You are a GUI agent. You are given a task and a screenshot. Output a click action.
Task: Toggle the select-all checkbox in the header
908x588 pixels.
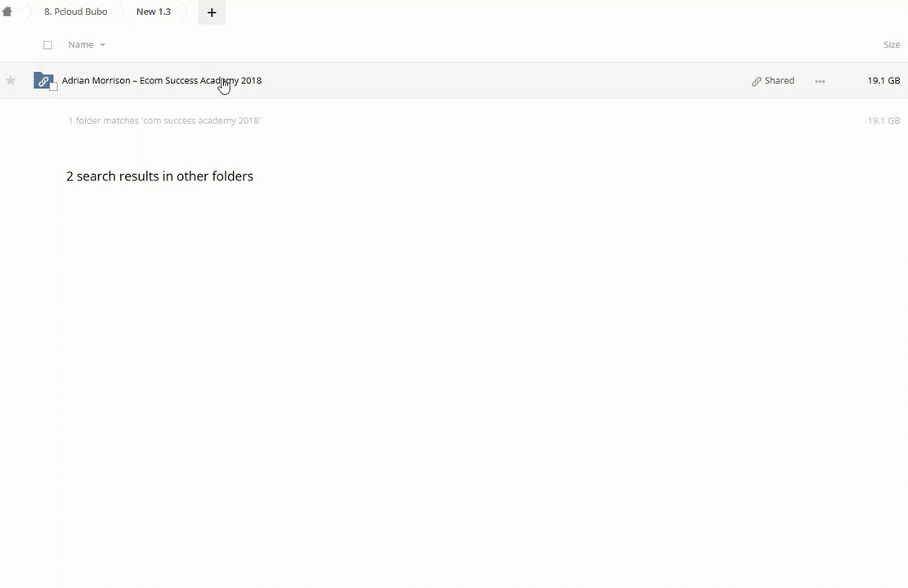tap(47, 45)
